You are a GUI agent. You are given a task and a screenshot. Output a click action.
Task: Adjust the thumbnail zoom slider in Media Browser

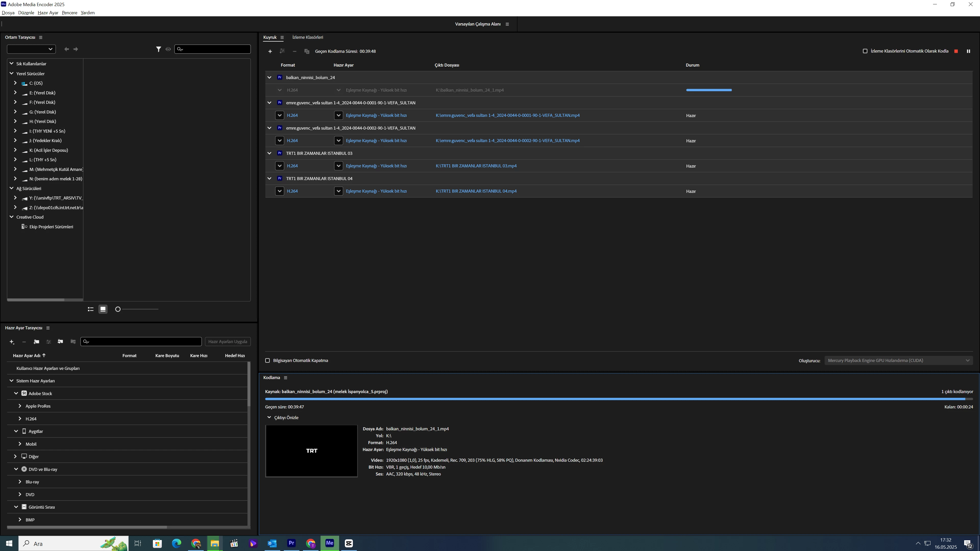pos(118,309)
